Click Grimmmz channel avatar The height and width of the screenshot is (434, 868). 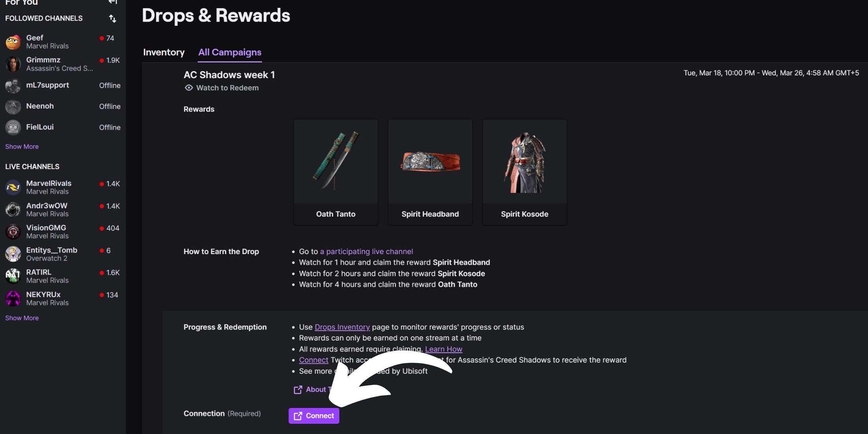pyautogui.click(x=13, y=64)
